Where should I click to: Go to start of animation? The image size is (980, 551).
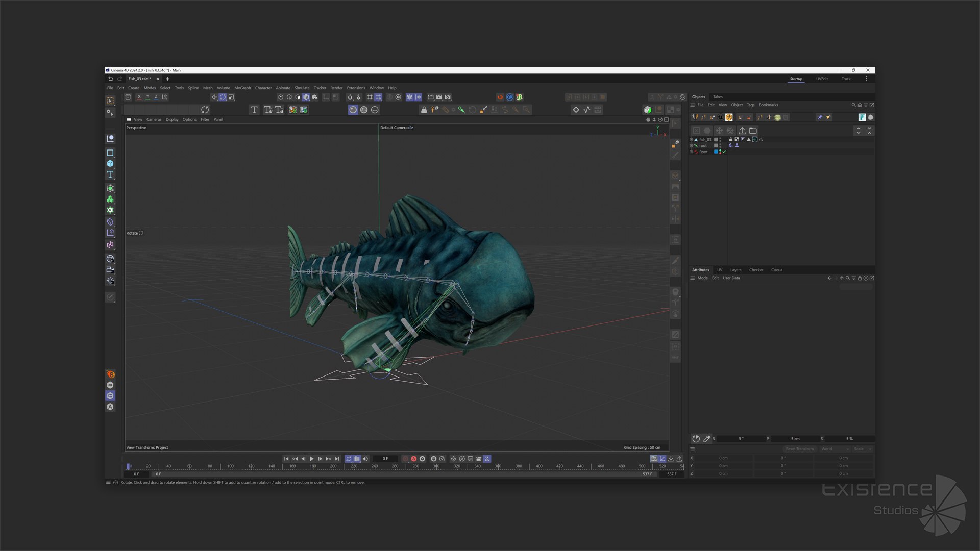286,459
